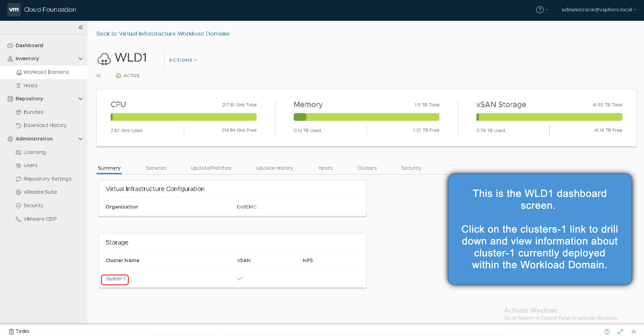Image resolution: width=644 pixels, height=336 pixels.
Task: Expand the Tasks panel with double up chevron
Action: tap(634, 332)
